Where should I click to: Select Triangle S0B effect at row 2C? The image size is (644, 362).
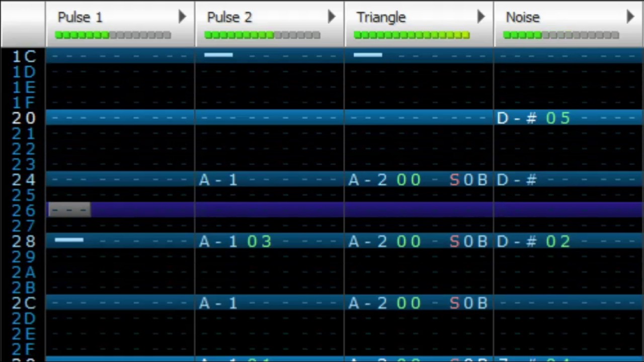(x=468, y=304)
